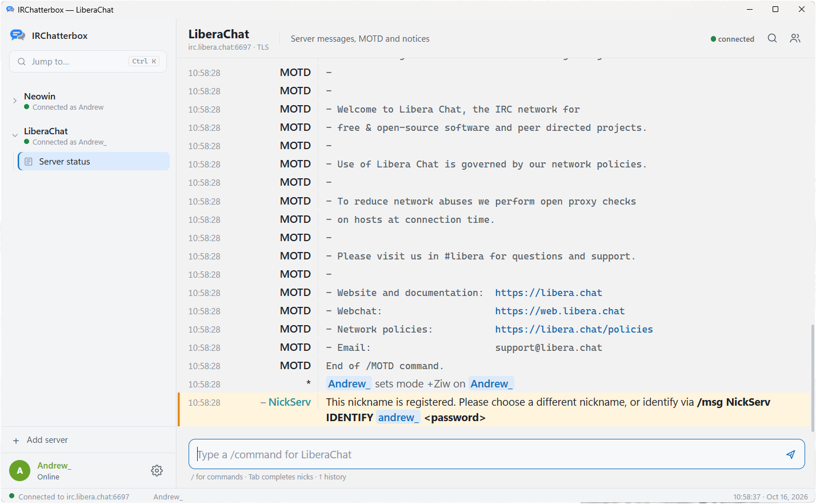Screen dimensions: 816x504
Task: Click the 'Email:' label in MOTD
Action: 354,347
